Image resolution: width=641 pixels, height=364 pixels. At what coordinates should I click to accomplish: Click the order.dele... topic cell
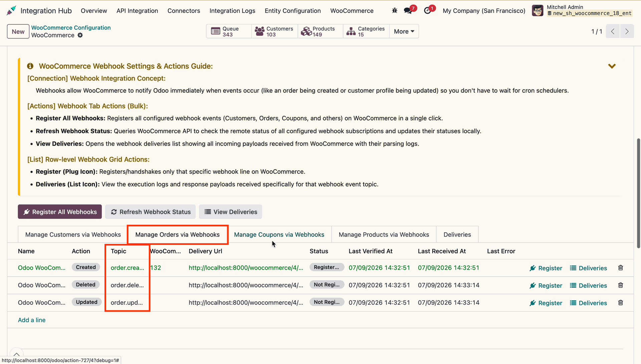point(127,285)
